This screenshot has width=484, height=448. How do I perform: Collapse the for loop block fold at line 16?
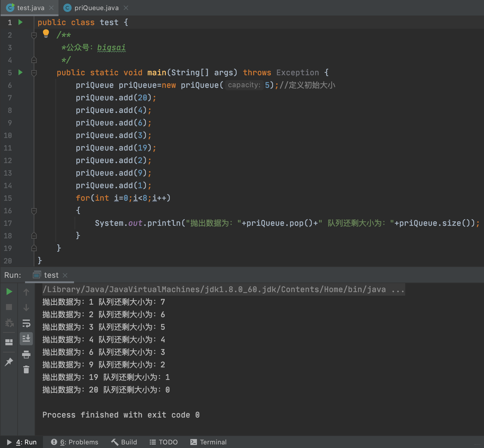click(x=34, y=211)
